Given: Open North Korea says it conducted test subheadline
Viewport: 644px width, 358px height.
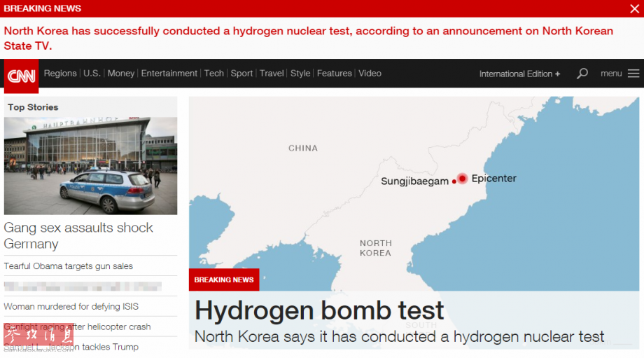Looking at the screenshot, I should click(x=399, y=336).
